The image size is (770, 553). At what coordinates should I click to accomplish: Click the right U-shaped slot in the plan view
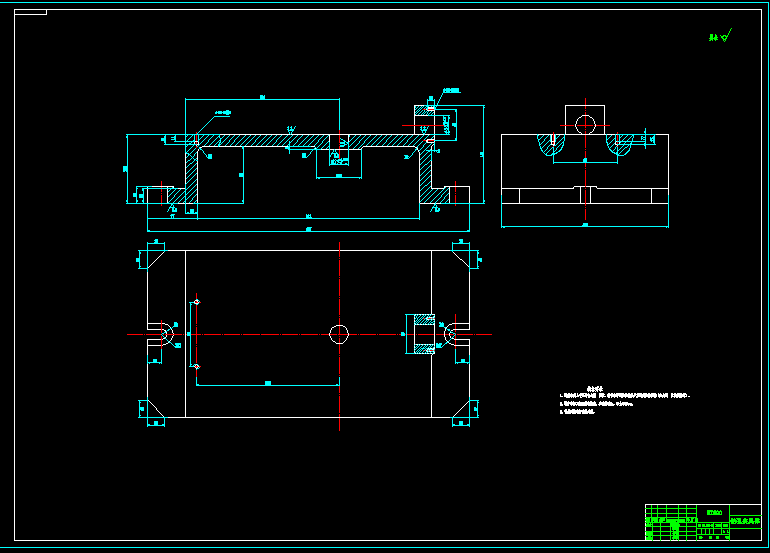[x=457, y=334]
